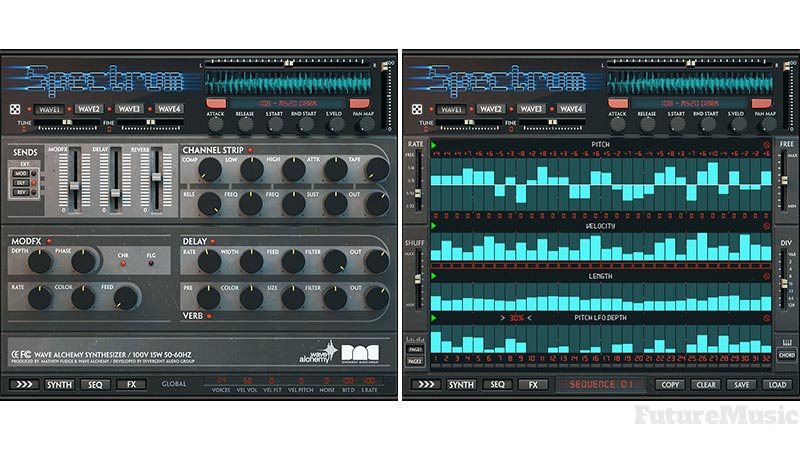Screen dimensions: 800x450
Task: Switch to SYNTH page in right window
Action: tap(462, 384)
